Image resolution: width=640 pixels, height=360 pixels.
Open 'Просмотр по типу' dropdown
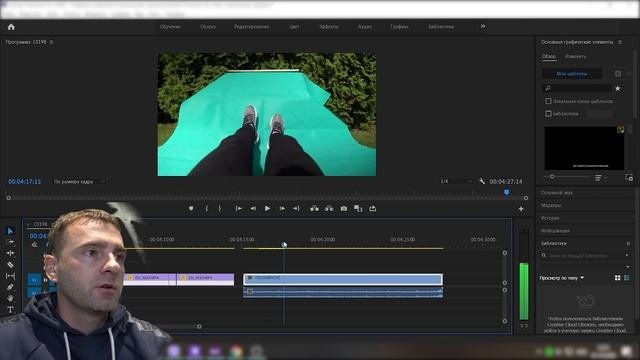pos(562,278)
